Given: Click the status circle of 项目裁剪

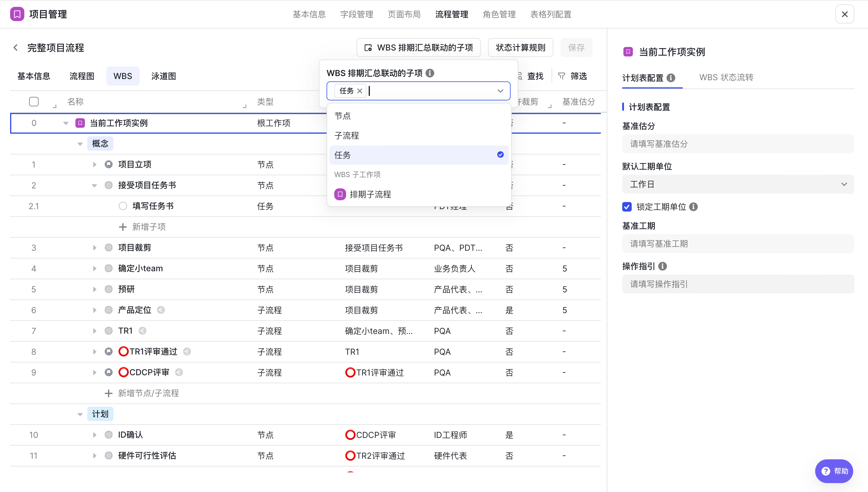Looking at the screenshot, I should click(x=108, y=248).
